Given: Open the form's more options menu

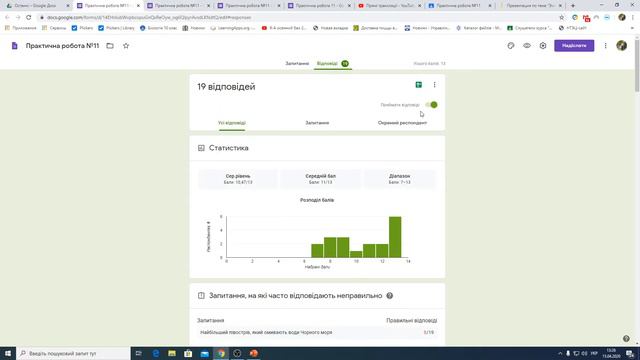Looking at the screenshot, I should click(605, 46).
